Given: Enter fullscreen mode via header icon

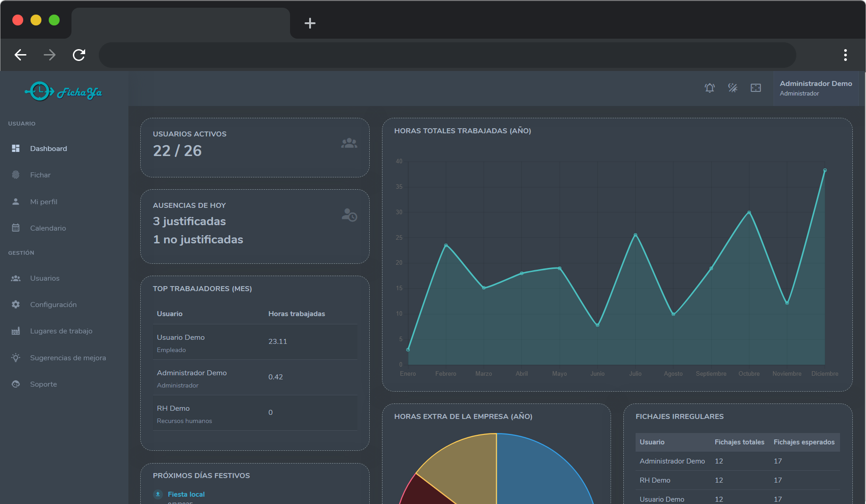Looking at the screenshot, I should point(756,88).
